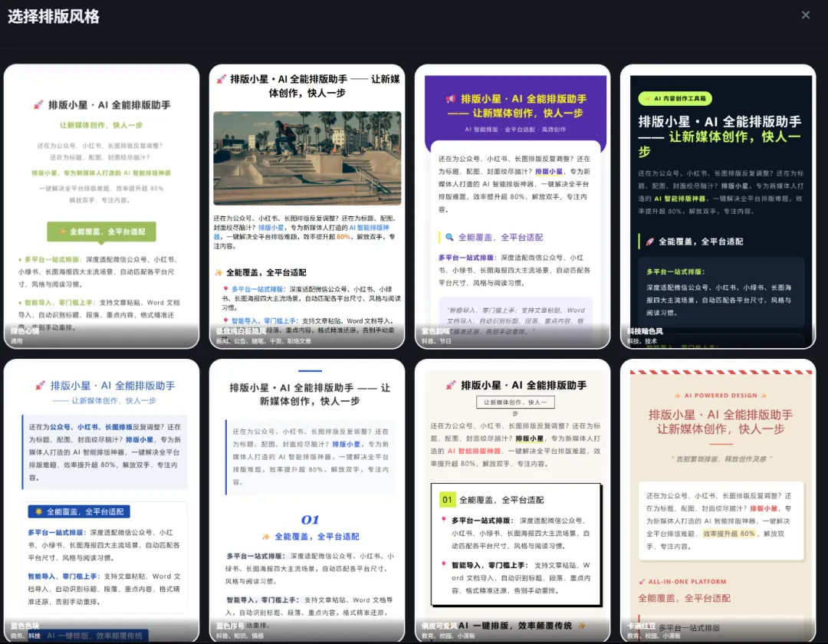Choose the 蓝色序号 numbered style card
Screen dimensions: 828x644
[307, 501]
